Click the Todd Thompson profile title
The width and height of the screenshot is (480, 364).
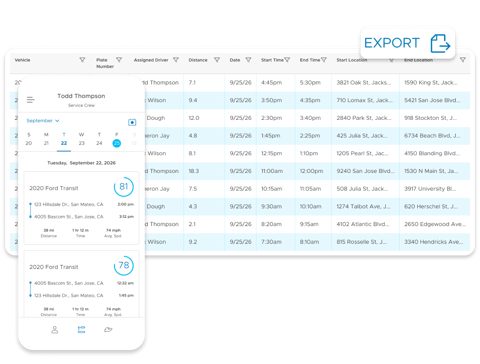tap(81, 96)
